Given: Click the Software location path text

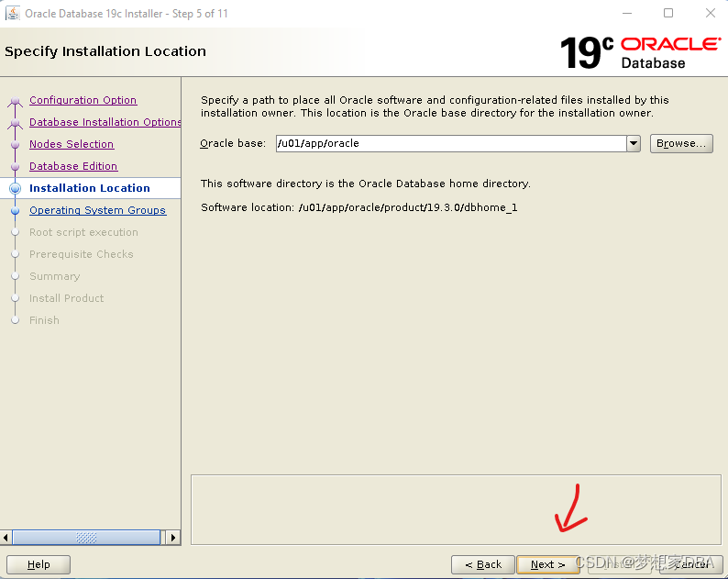Looking at the screenshot, I should point(408,207).
